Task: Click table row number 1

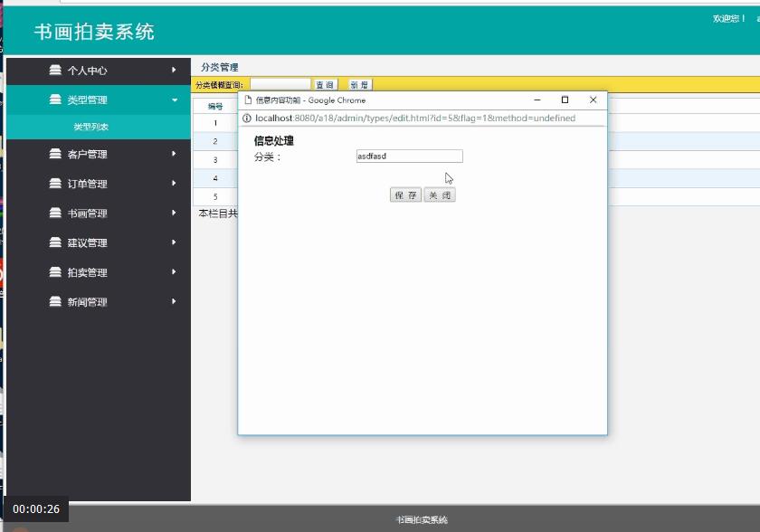Action: point(215,123)
